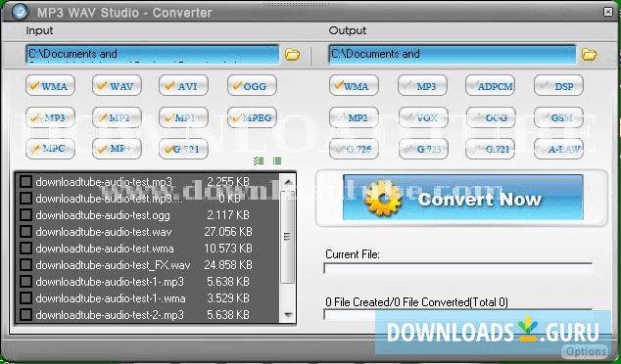
Task: Select G.723 as output format
Action: pos(422,149)
